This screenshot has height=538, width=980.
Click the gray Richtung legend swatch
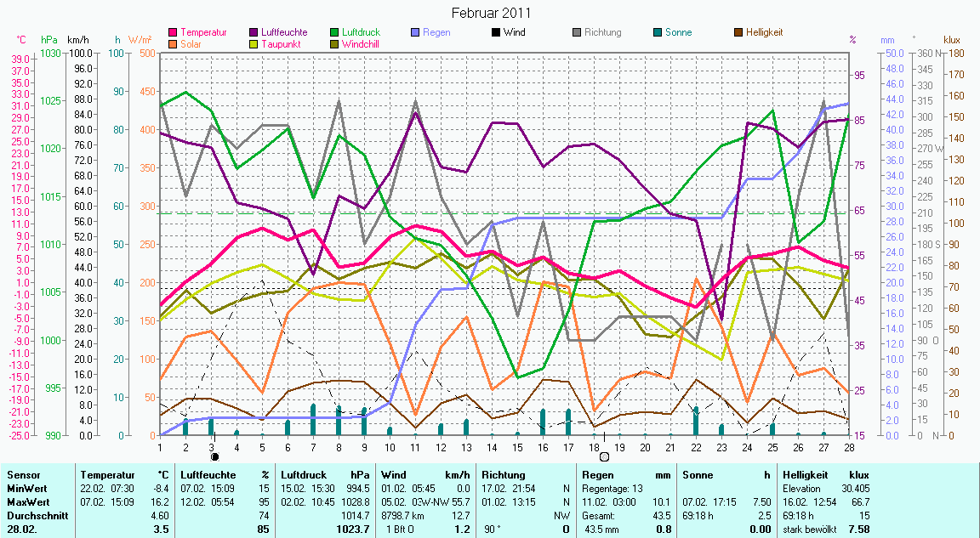(x=576, y=32)
